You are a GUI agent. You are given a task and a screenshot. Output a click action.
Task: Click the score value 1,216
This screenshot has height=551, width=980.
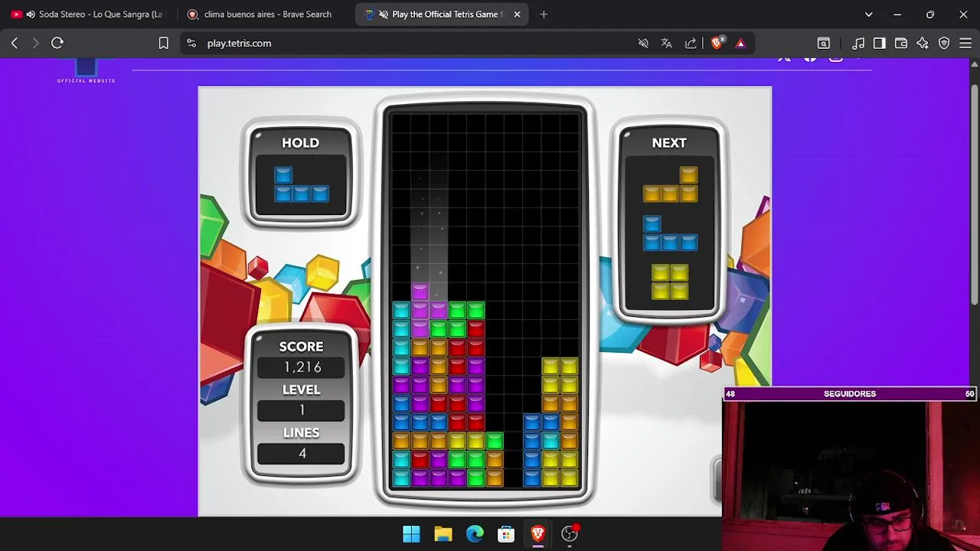(x=302, y=367)
